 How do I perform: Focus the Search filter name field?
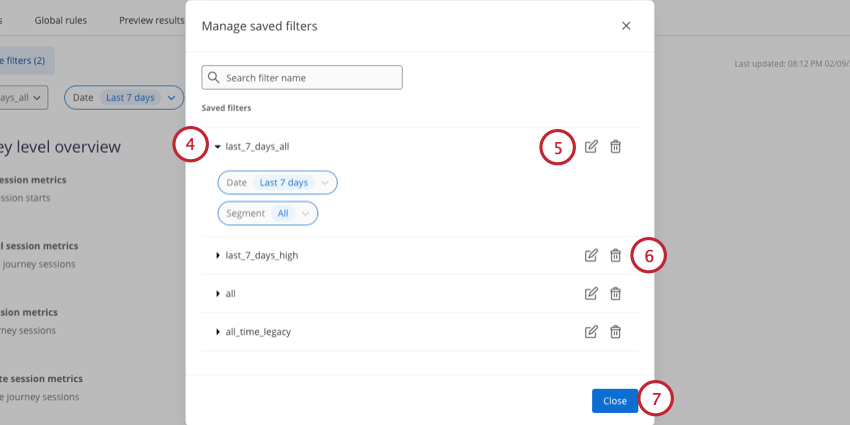[x=302, y=78]
